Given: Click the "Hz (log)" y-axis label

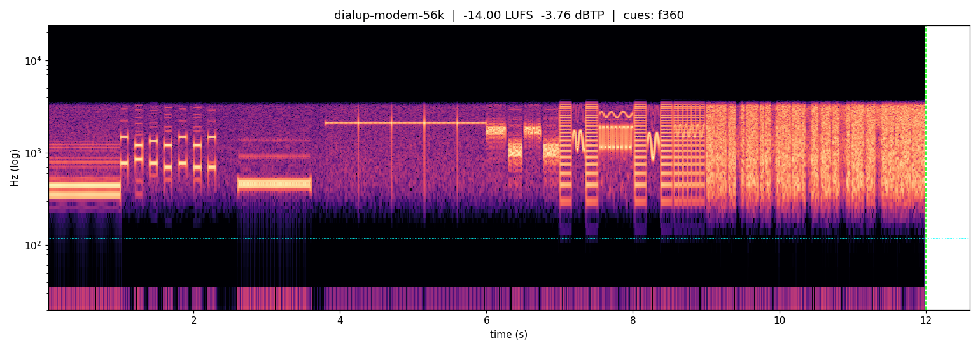Looking at the screenshot, I should coord(15,168).
